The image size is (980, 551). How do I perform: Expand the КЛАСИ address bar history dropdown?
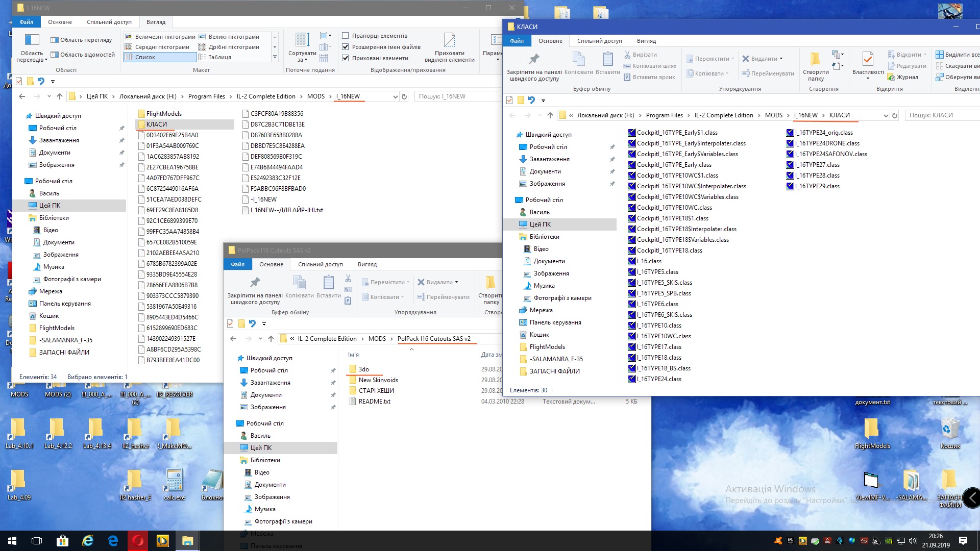tap(886, 115)
